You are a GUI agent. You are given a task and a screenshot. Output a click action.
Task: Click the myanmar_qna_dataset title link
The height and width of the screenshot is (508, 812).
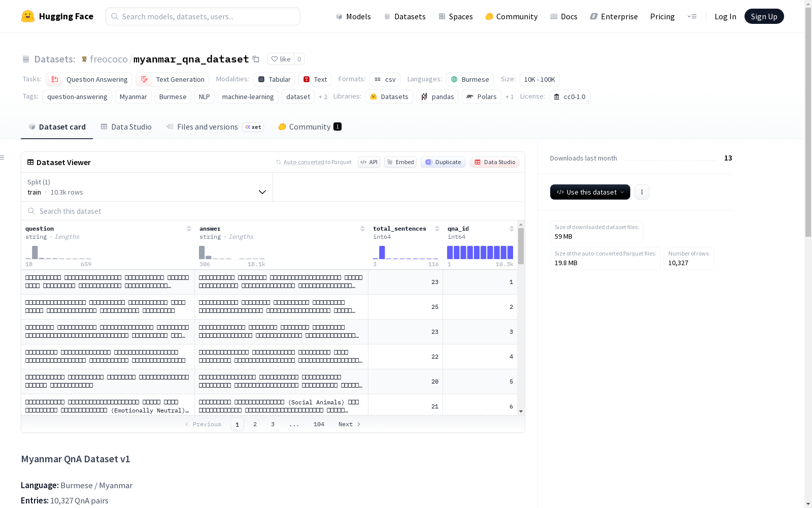click(191, 59)
